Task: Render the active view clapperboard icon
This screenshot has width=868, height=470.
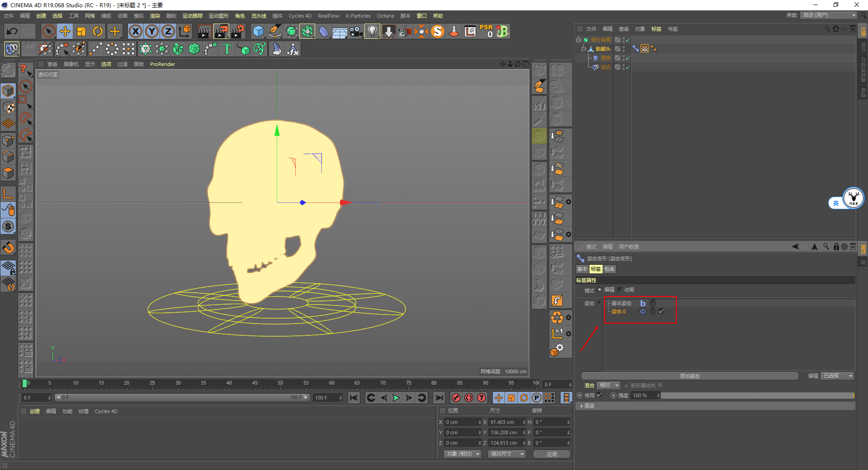Action: click(204, 31)
